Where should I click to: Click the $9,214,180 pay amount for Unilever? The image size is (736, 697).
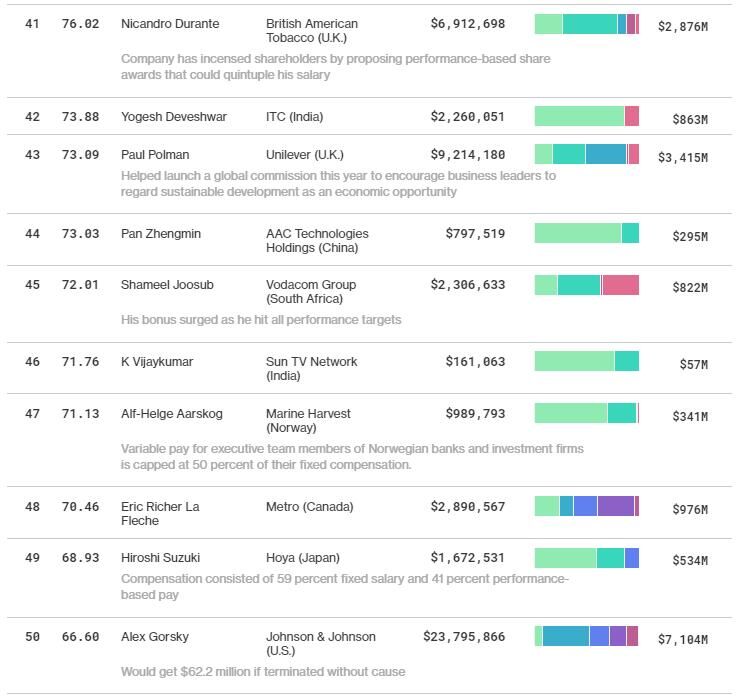pos(468,155)
